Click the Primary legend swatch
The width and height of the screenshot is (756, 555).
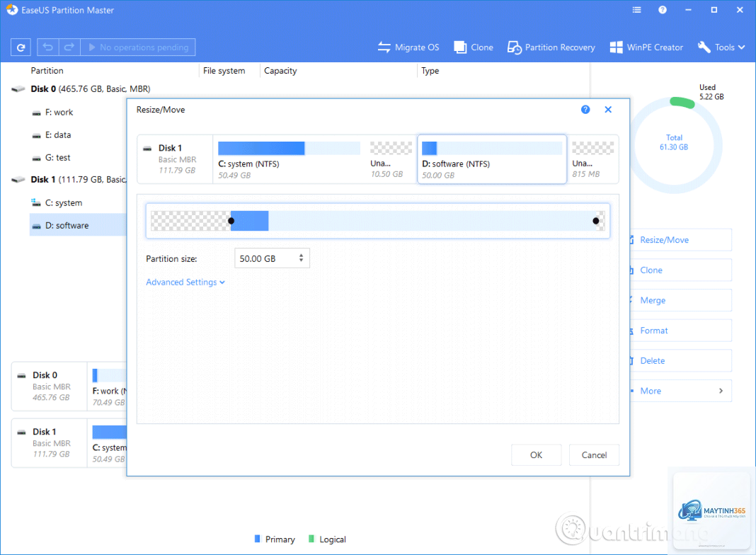(257, 539)
